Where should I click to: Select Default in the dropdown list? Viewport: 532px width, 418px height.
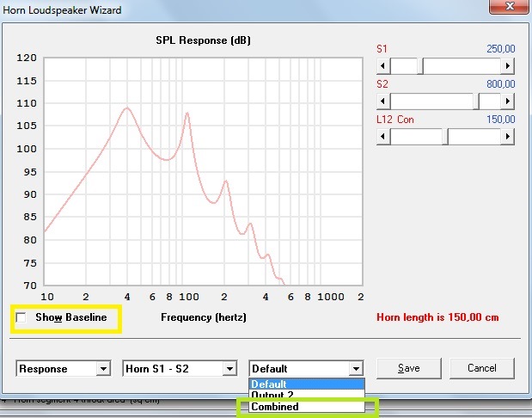click(307, 384)
